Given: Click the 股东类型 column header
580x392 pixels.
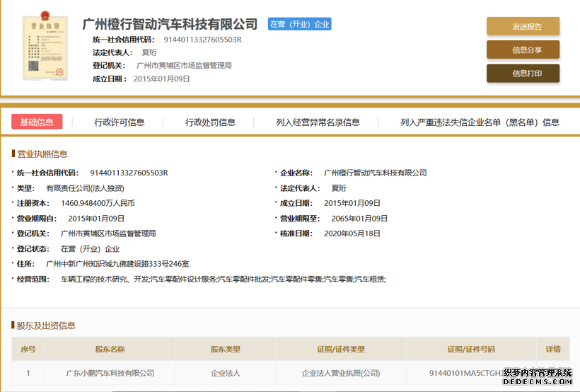Looking at the screenshot, I should coord(225,349).
